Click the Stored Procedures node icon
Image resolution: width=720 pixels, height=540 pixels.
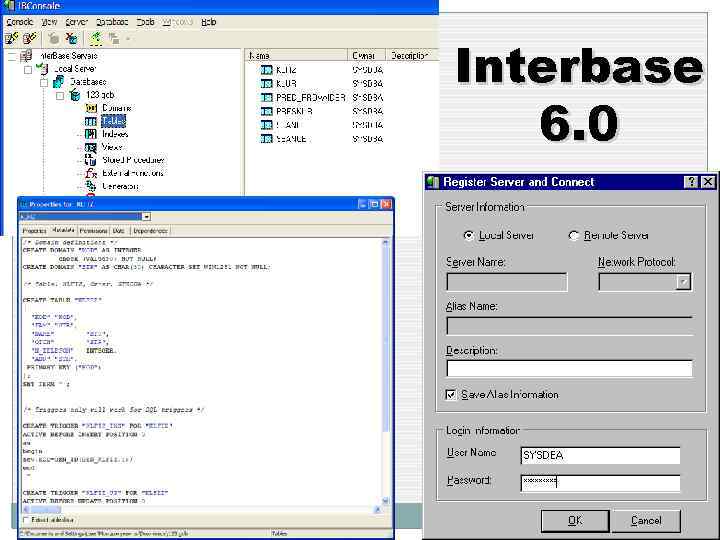(91, 160)
